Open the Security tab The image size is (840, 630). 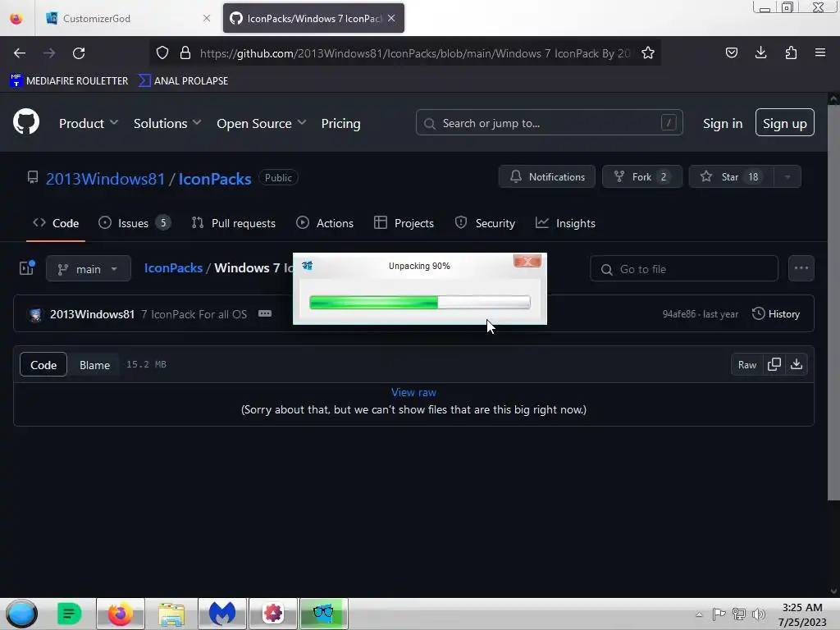coord(485,223)
